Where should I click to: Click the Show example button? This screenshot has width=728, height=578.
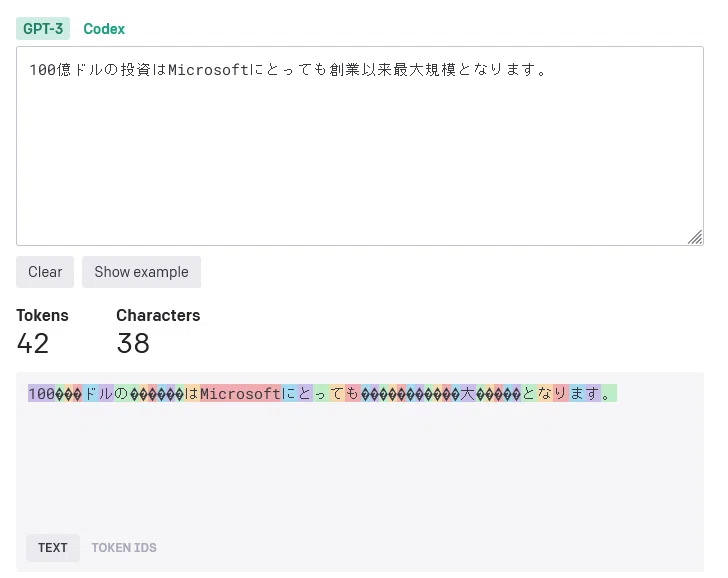142,272
